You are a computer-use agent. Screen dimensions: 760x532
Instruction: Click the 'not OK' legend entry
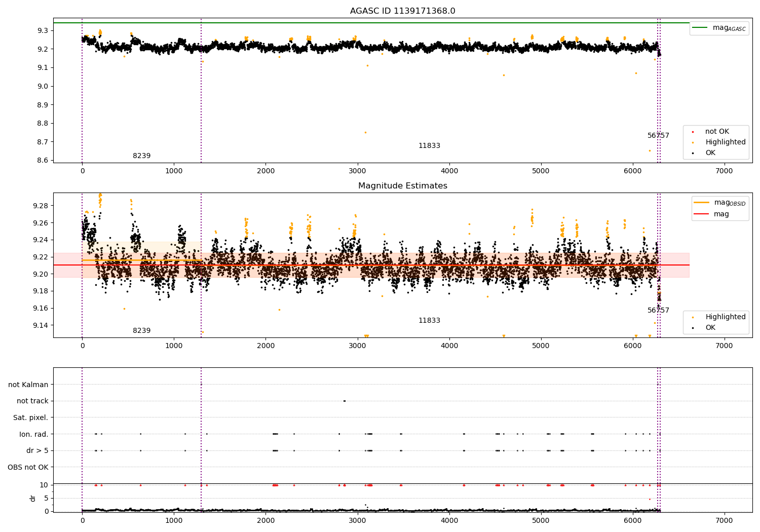(x=717, y=131)
